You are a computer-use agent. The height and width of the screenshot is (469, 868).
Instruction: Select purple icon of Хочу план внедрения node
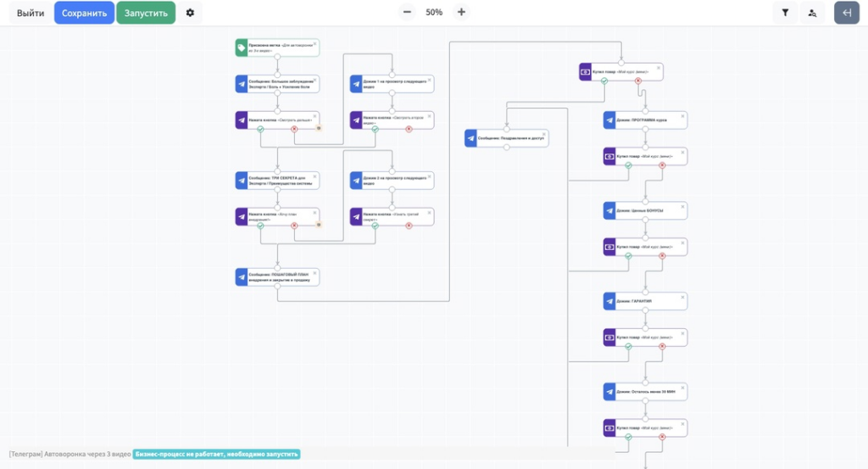pyautogui.click(x=242, y=216)
